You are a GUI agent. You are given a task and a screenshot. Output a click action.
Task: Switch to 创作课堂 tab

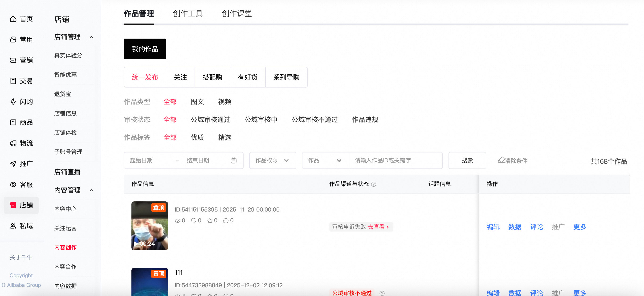[237, 13]
